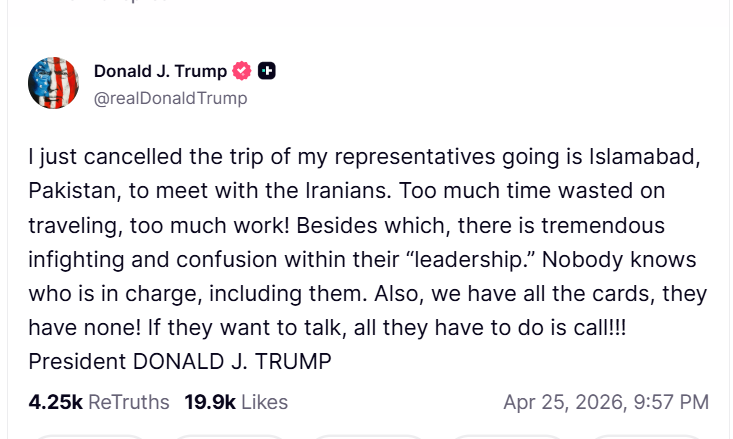The height and width of the screenshot is (439, 733).
Task: Click the middle action button below the post
Action: 368,436
